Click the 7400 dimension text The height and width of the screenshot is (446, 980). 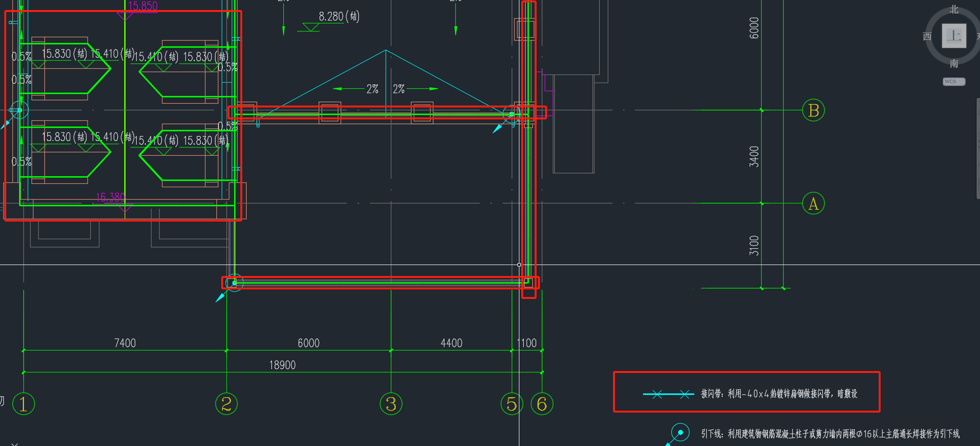125,343
